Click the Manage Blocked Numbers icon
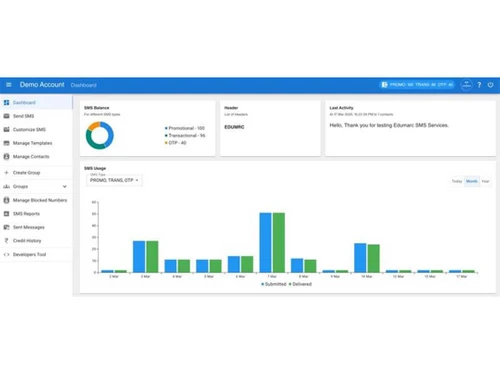 (6, 200)
